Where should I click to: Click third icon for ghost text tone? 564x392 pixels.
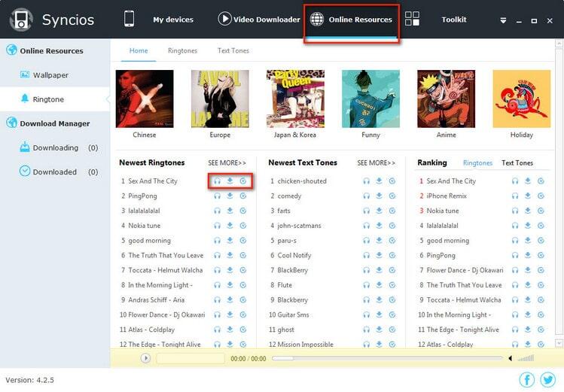click(392, 330)
